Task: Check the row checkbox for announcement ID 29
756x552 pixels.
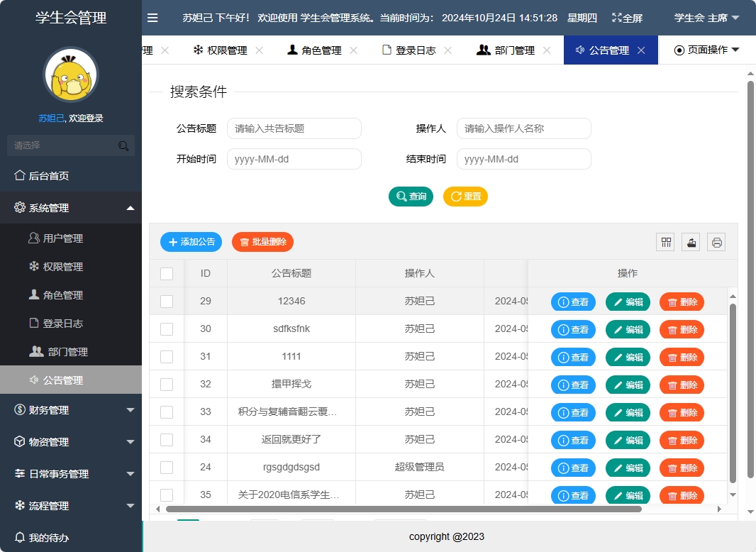Action: click(x=168, y=302)
